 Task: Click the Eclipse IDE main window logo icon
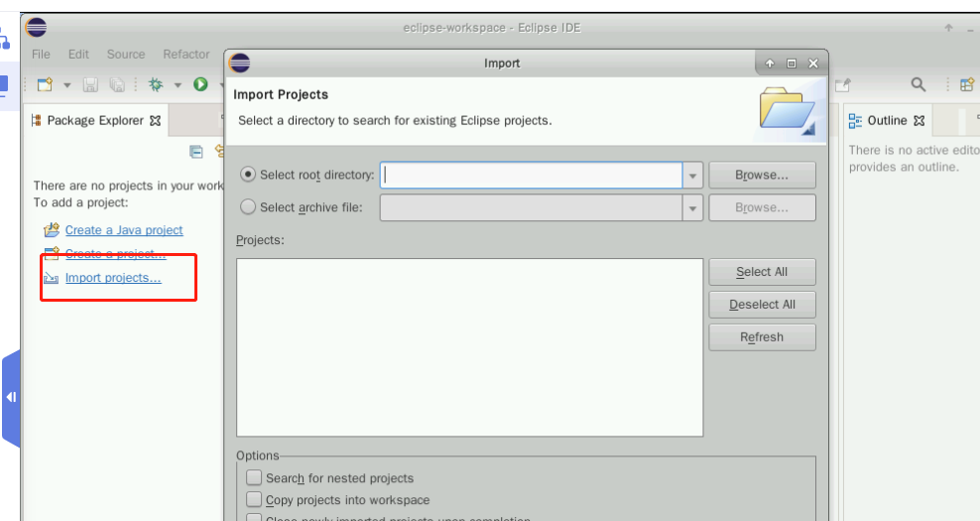click(x=37, y=28)
